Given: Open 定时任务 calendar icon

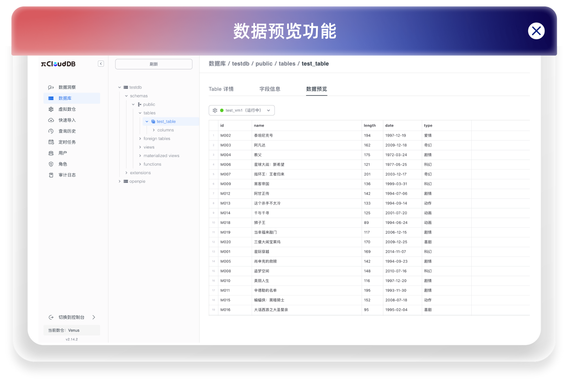Looking at the screenshot, I should (x=51, y=142).
